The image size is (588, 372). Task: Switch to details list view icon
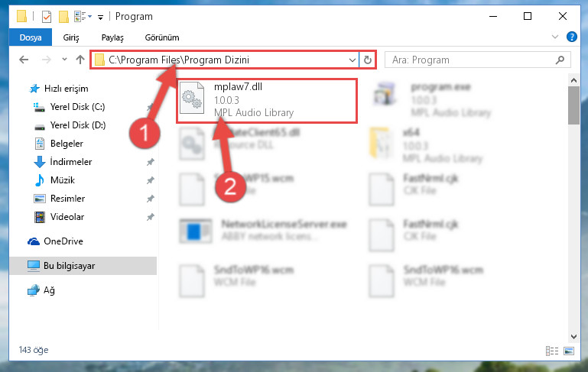(x=552, y=351)
